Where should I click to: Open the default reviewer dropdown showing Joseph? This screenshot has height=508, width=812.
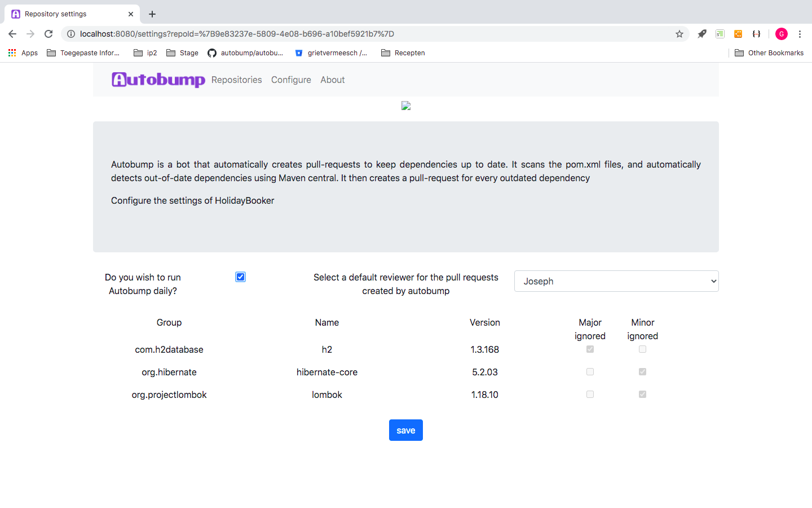tap(616, 281)
